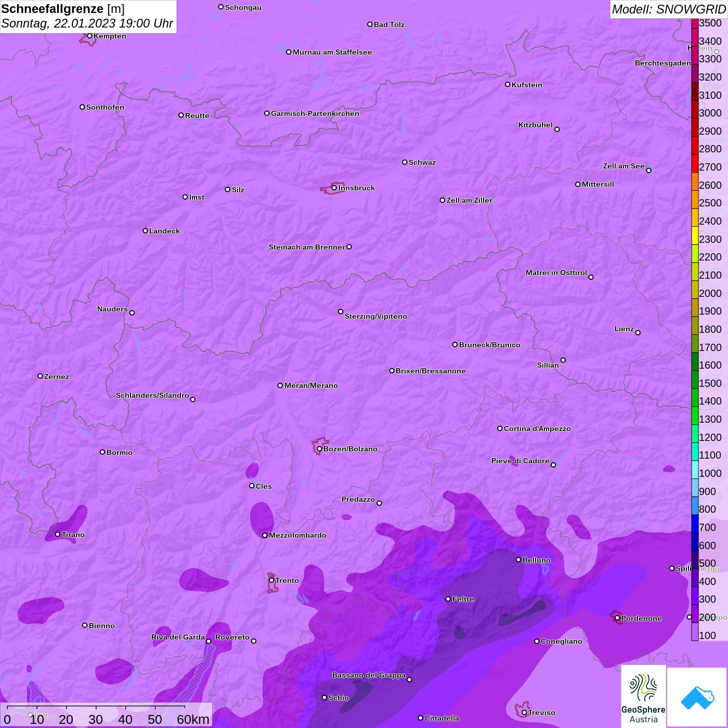Click the Bozen/Bolzano city marker dot

point(319,449)
